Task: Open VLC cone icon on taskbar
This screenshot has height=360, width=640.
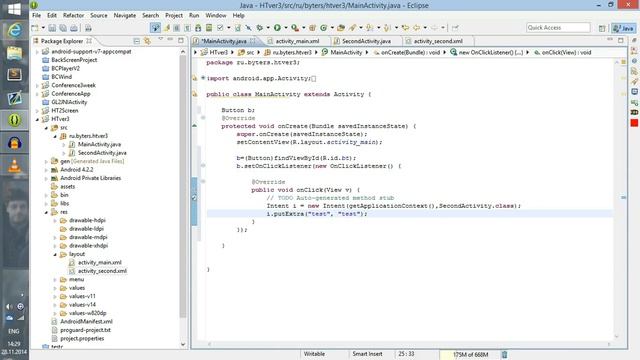Action: 14,166
